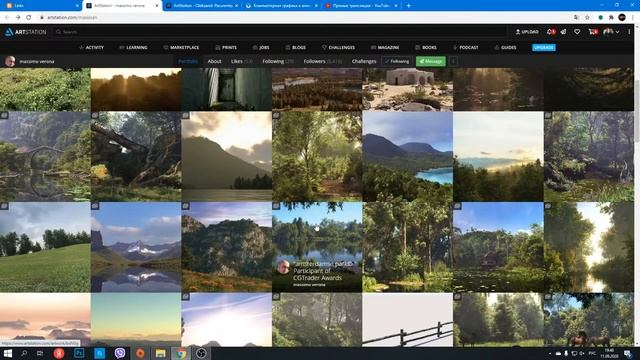Open the snowy peak reflection artwork thumbnail

tap(136, 247)
